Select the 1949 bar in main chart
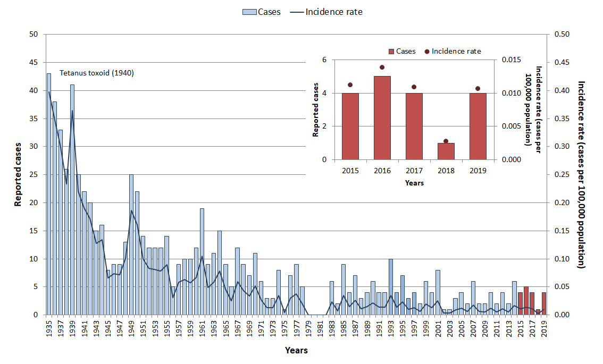This screenshot has height=364, width=603. pos(131,244)
